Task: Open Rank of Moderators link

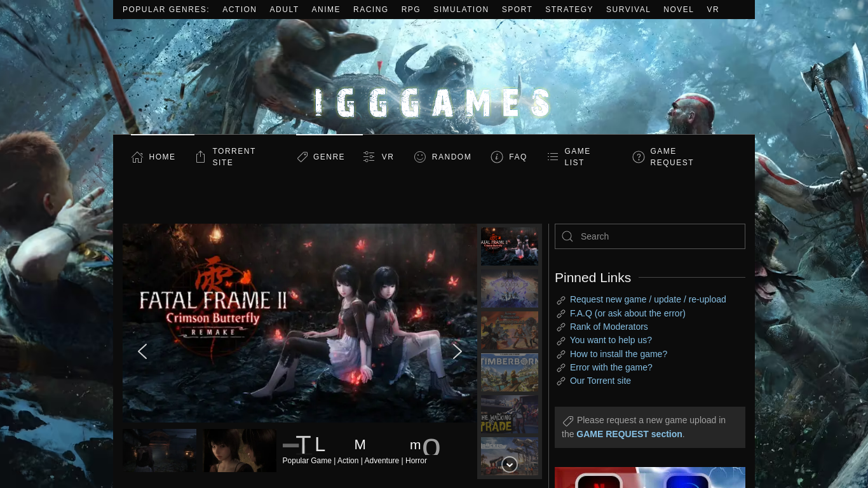Action: (609, 327)
